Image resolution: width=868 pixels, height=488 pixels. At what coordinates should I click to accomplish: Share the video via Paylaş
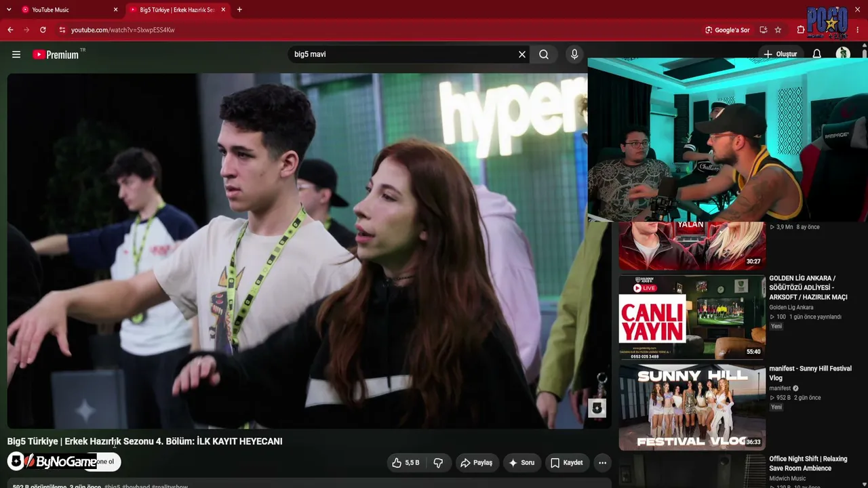point(476,463)
